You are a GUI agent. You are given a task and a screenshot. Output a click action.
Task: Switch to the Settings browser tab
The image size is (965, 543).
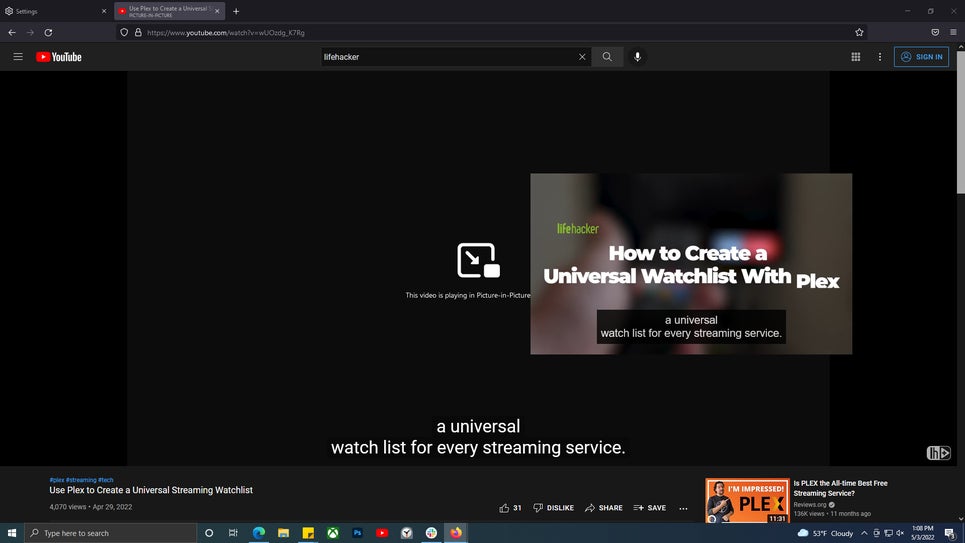55,11
